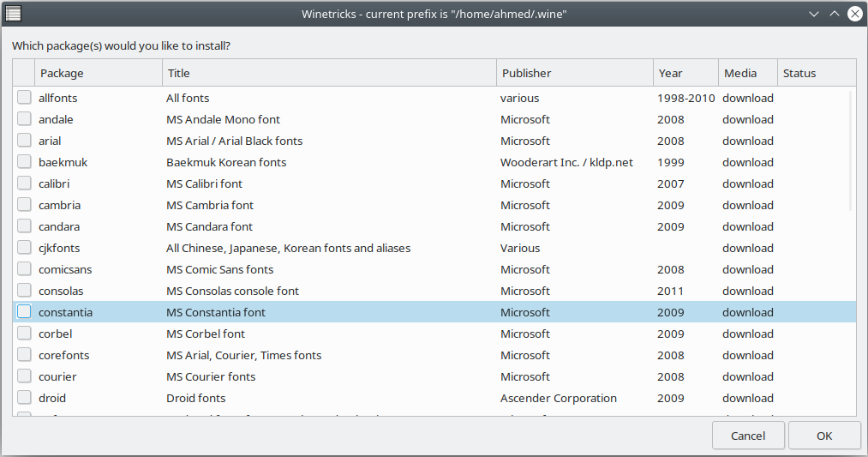
Task: Select the "baekmuk" package name
Action: click(x=63, y=162)
